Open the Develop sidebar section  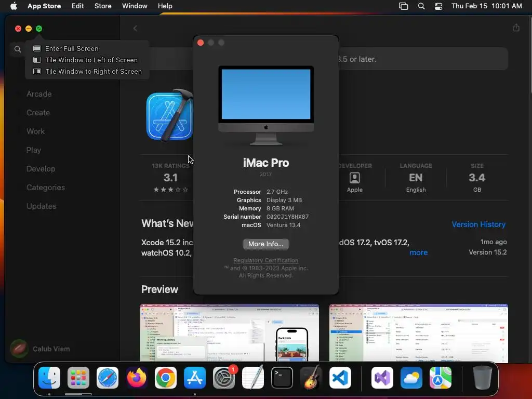coord(41,169)
